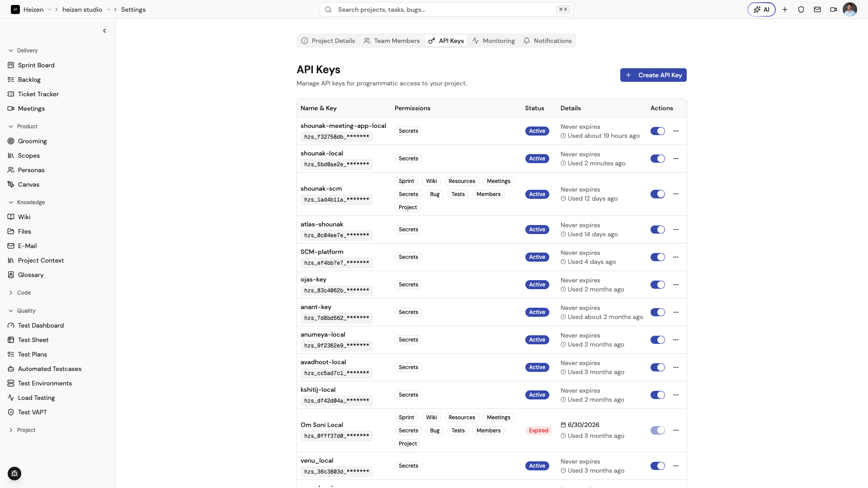Image resolution: width=868 pixels, height=488 pixels.
Task: Collapse the Delivery section
Action: pyautogui.click(x=23, y=51)
